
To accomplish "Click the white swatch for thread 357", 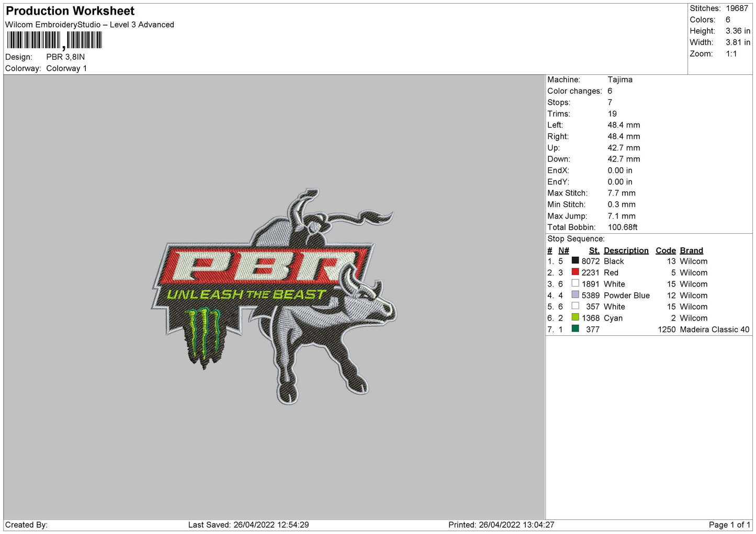I will (x=575, y=306).
